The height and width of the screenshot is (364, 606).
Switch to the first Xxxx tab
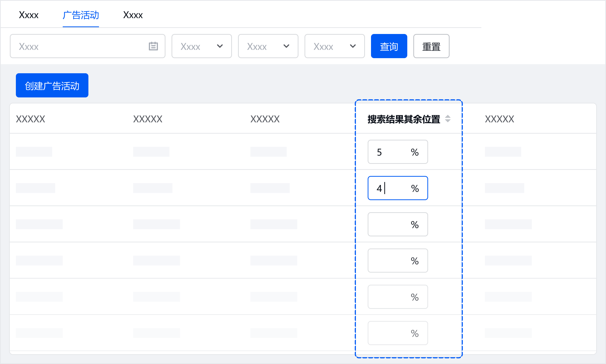pyautogui.click(x=28, y=14)
